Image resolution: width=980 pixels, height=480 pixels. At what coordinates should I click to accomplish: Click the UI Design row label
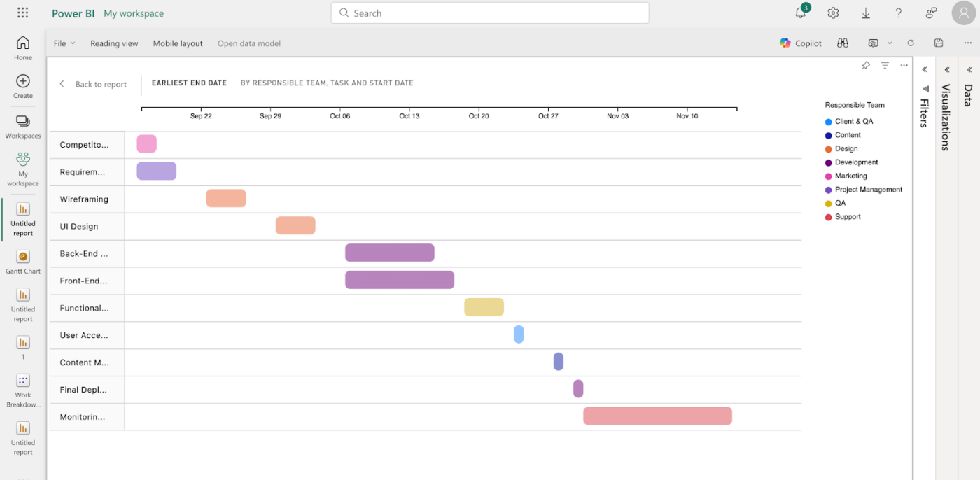79,227
